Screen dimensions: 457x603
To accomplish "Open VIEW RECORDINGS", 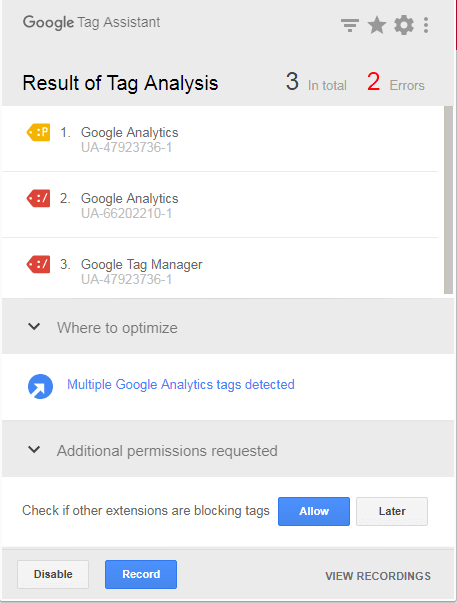I will pos(378,576).
